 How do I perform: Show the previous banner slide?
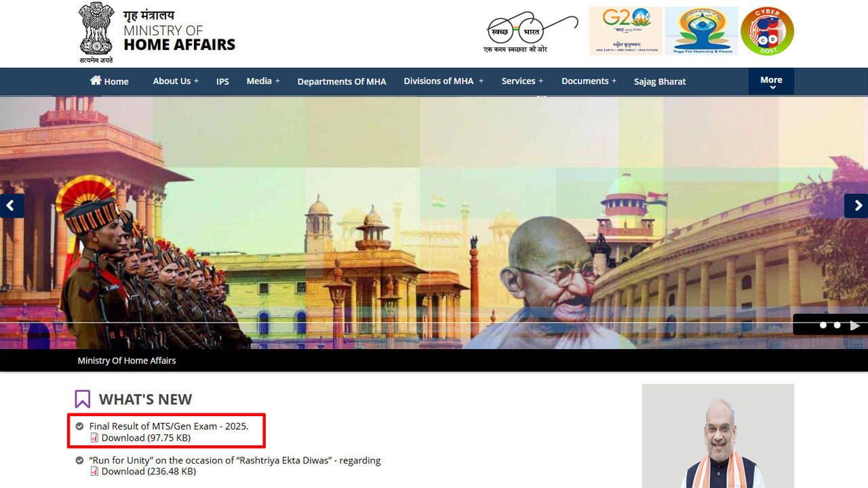[12, 206]
